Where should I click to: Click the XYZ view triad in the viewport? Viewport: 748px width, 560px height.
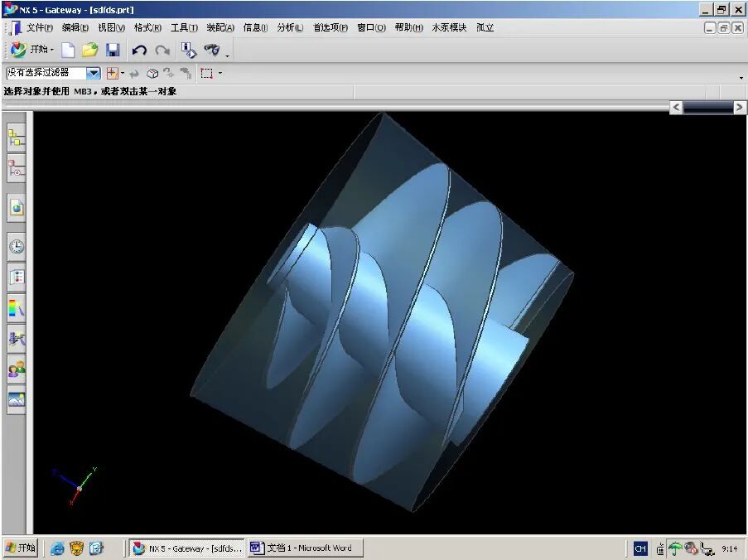point(76,485)
